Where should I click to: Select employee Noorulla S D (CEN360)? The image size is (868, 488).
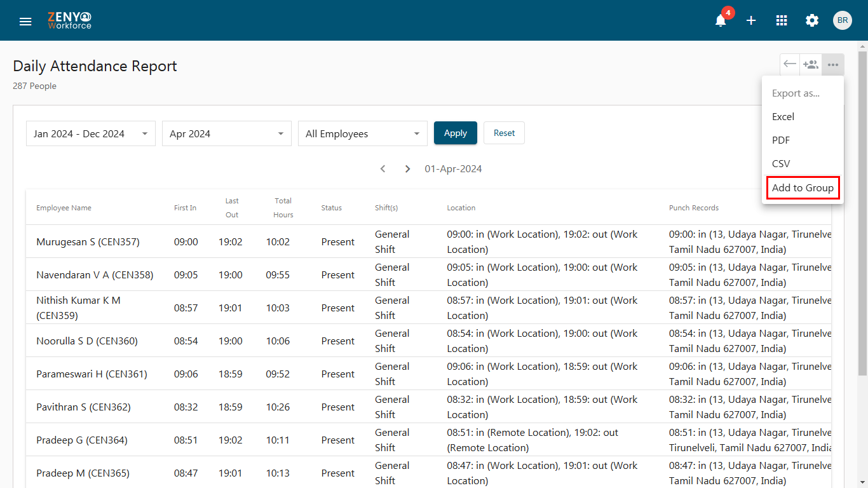[x=87, y=341]
